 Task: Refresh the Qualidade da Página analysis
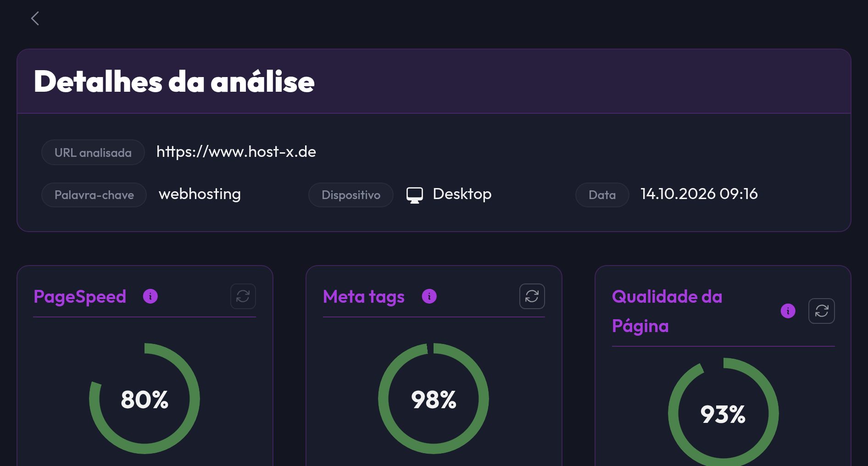point(822,311)
